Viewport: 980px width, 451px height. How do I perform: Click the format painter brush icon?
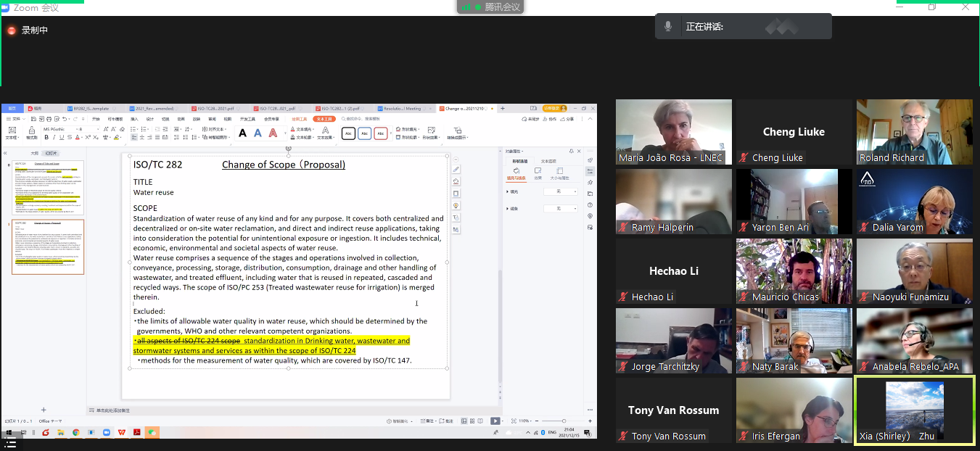(31, 131)
